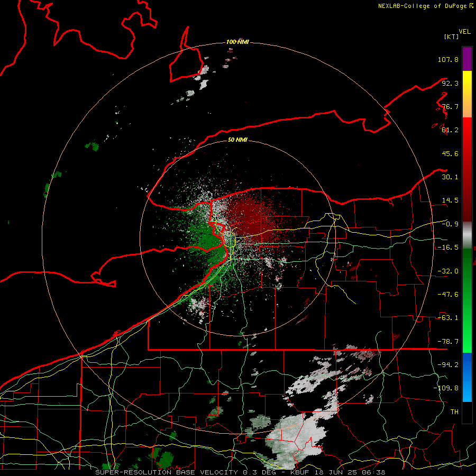Click the -94.2 legend value
Viewport: 476px width, 476px height.
(448, 365)
